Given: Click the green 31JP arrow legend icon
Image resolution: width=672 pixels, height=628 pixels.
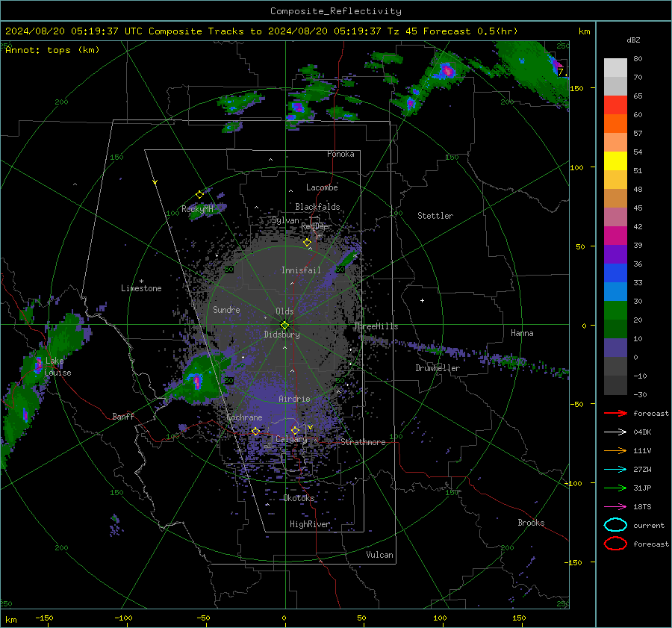Looking at the screenshot, I should (x=615, y=488).
